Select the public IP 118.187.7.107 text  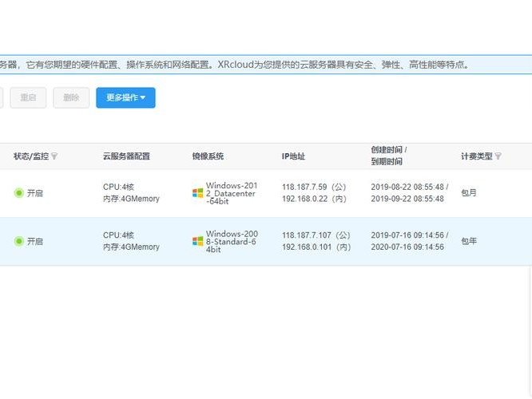tap(307, 235)
